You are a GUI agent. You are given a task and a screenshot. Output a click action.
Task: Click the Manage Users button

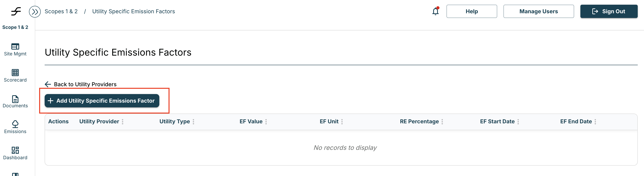(538, 12)
